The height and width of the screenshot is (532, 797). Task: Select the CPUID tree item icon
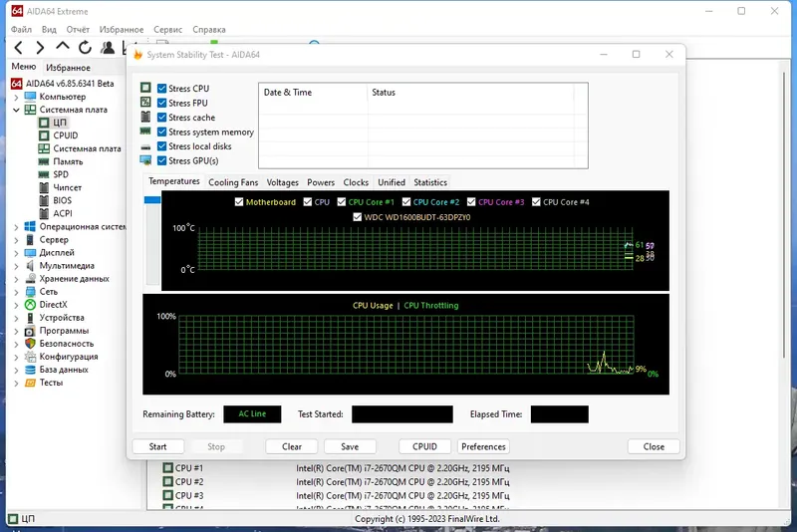coord(44,135)
